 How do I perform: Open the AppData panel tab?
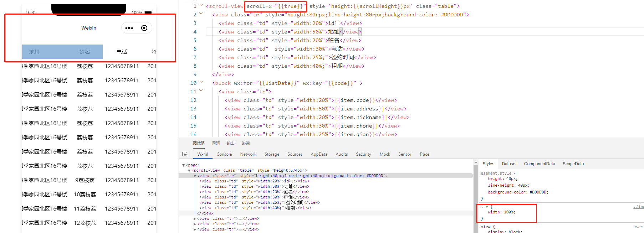319,154
